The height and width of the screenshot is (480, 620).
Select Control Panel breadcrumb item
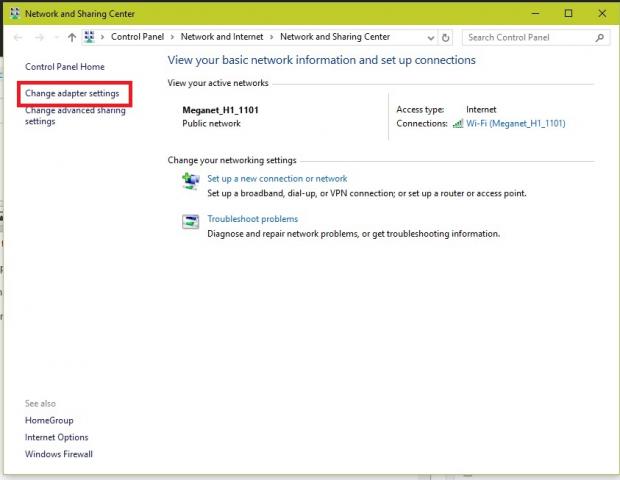coord(138,38)
